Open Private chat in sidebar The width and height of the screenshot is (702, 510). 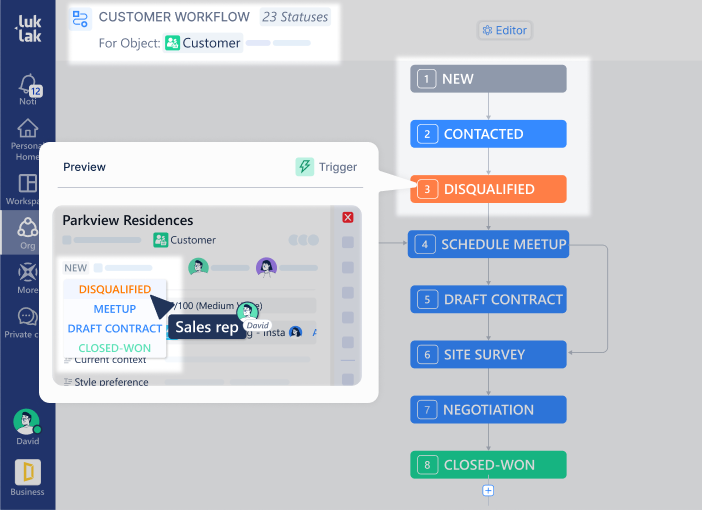(28, 319)
